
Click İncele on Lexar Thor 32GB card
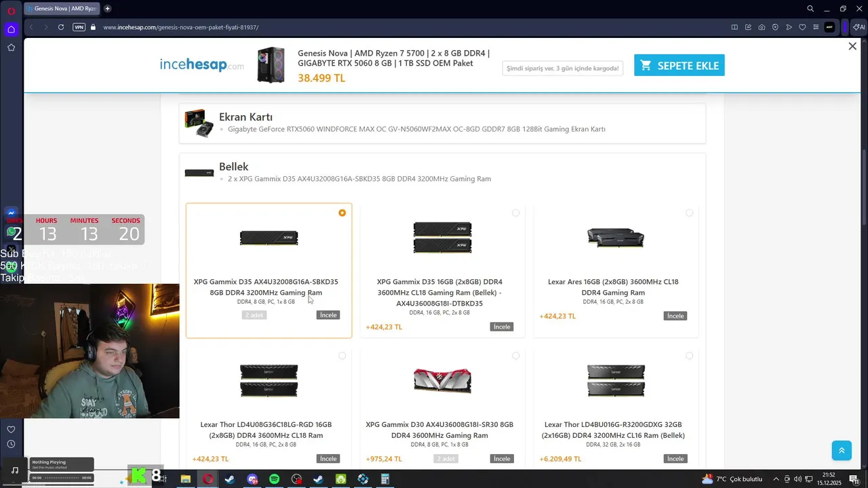(x=675, y=459)
